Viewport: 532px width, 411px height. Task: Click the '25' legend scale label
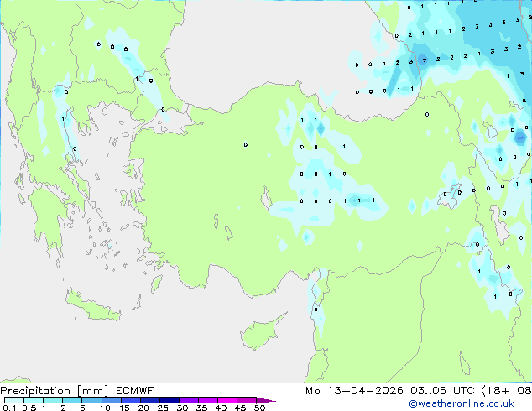(163, 408)
